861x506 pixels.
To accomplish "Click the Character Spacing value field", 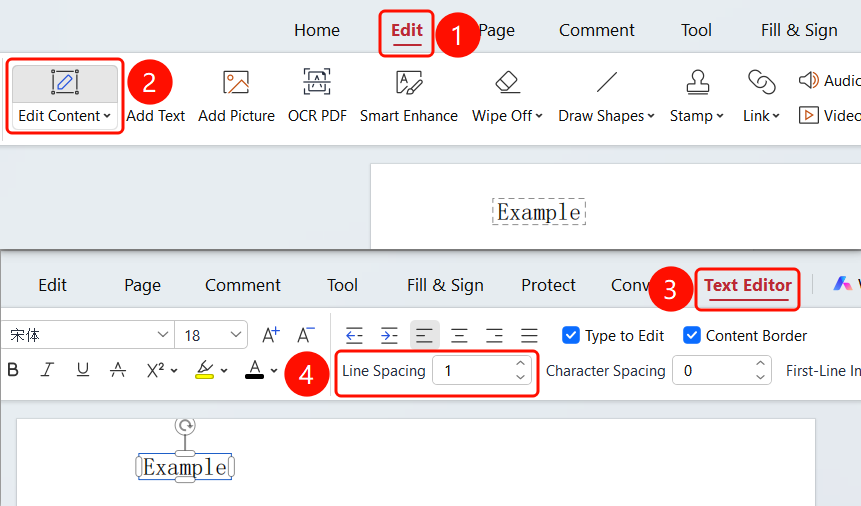I will pos(722,370).
